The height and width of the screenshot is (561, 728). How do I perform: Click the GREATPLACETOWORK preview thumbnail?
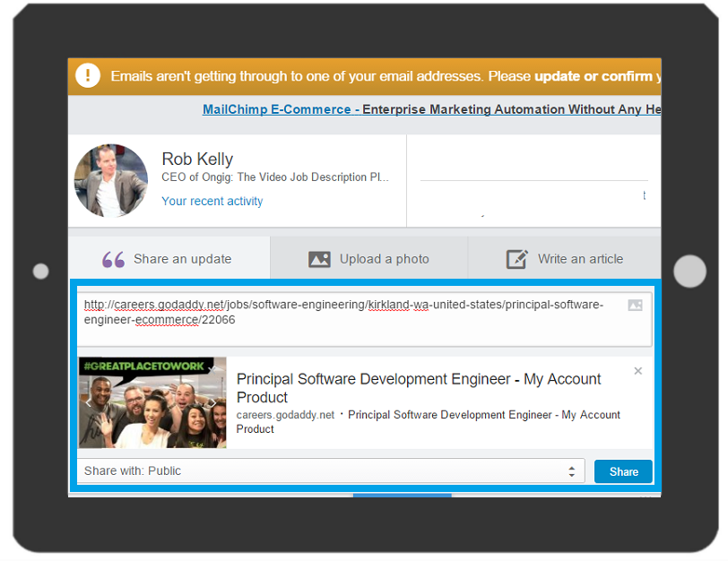[x=152, y=402]
